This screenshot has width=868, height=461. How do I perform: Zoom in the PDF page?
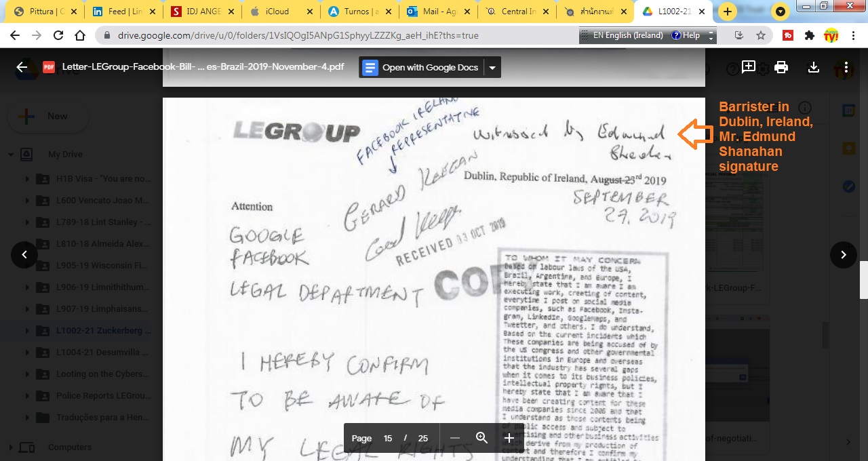pyautogui.click(x=509, y=438)
